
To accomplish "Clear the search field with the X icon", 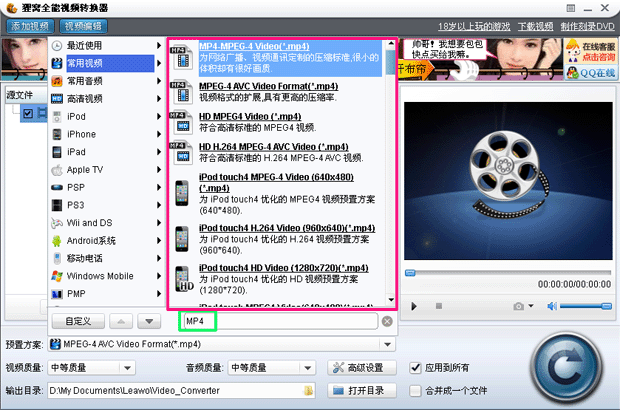I will [387, 321].
